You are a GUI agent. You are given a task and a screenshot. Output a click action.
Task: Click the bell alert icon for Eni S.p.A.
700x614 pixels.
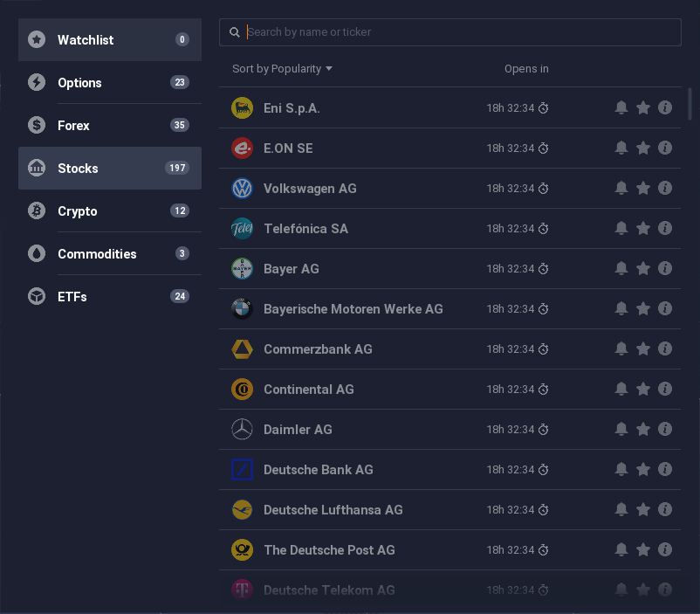pyautogui.click(x=621, y=107)
